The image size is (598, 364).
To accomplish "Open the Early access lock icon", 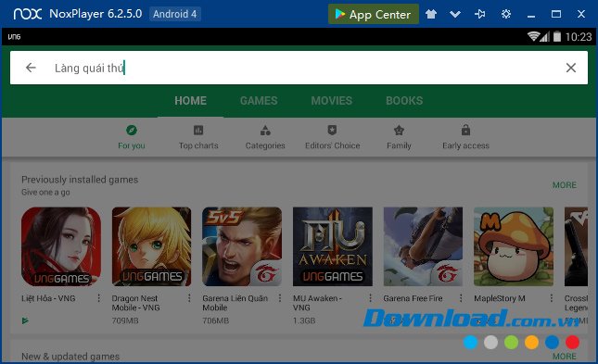I will tap(465, 130).
